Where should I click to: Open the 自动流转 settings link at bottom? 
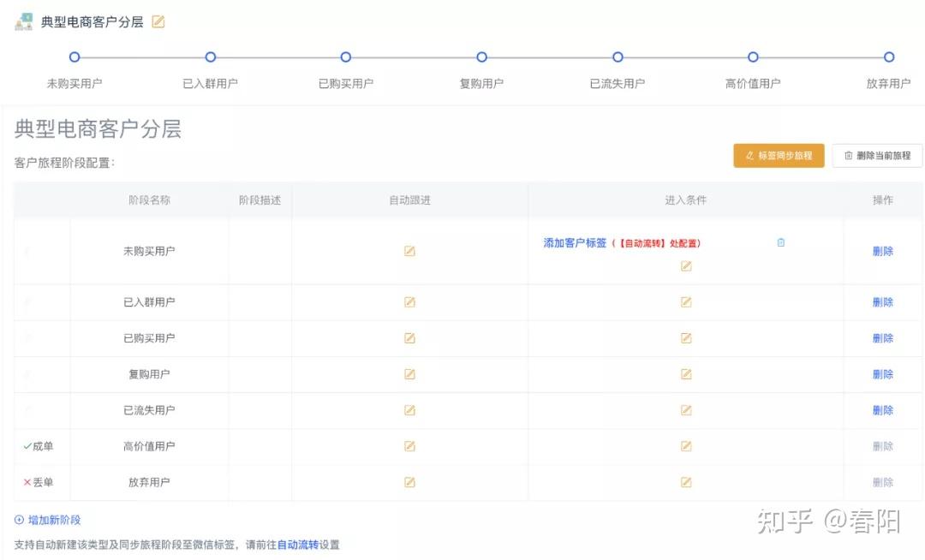(297, 545)
